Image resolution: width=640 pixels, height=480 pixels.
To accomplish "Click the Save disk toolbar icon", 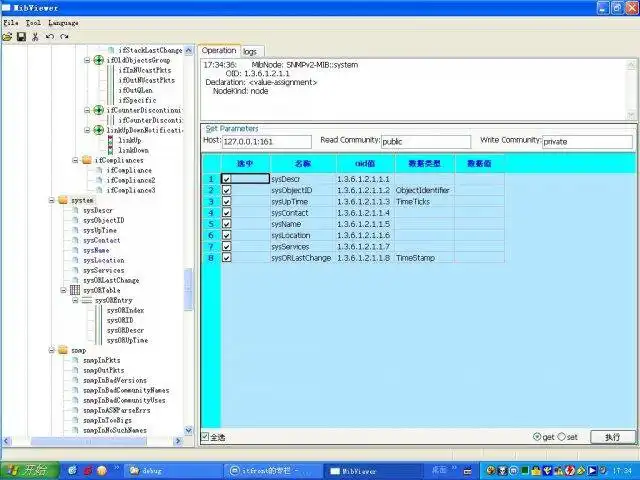I will click(21, 37).
